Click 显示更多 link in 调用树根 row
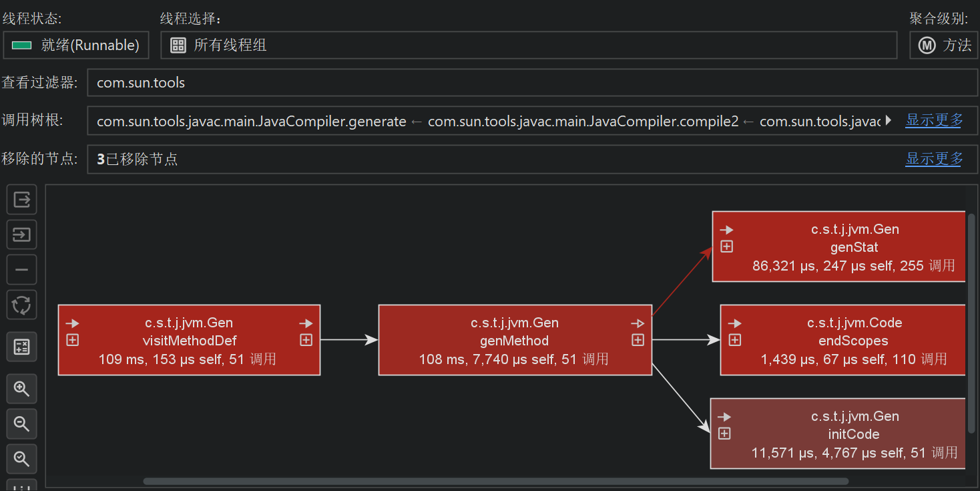The height and width of the screenshot is (491, 980). (x=933, y=121)
